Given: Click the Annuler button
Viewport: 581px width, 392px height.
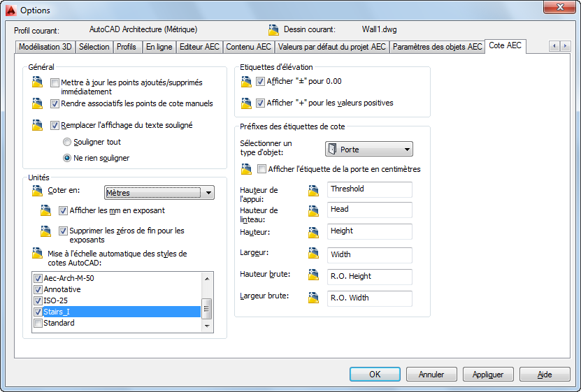Looking at the screenshot, I should pyautogui.click(x=431, y=375).
